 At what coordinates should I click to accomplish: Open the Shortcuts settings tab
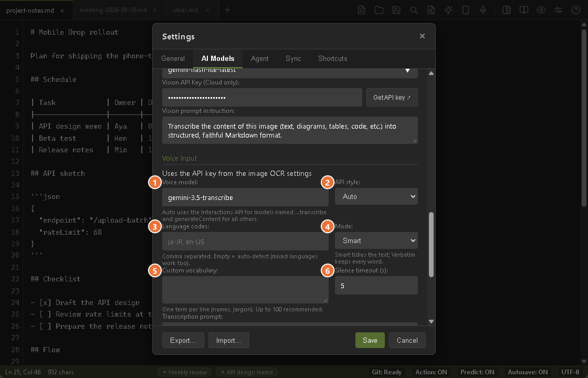(333, 58)
